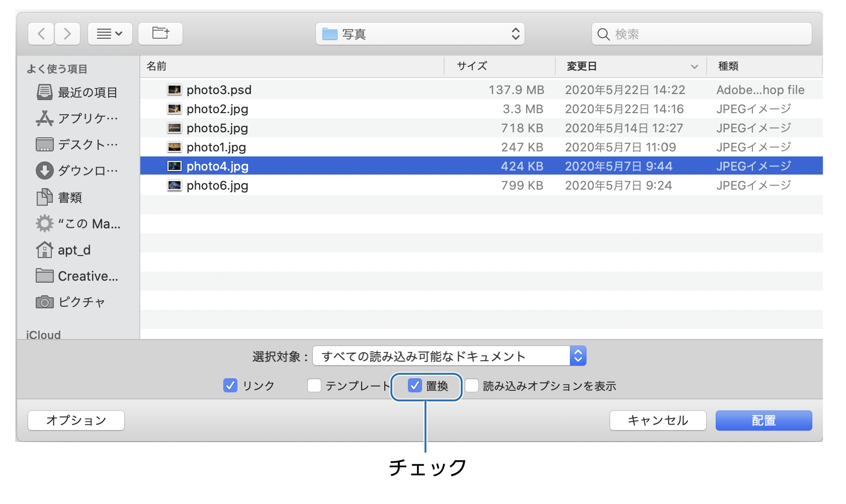Select the file photo5.jpg
This screenshot has width=846, height=504.
pos(481,128)
